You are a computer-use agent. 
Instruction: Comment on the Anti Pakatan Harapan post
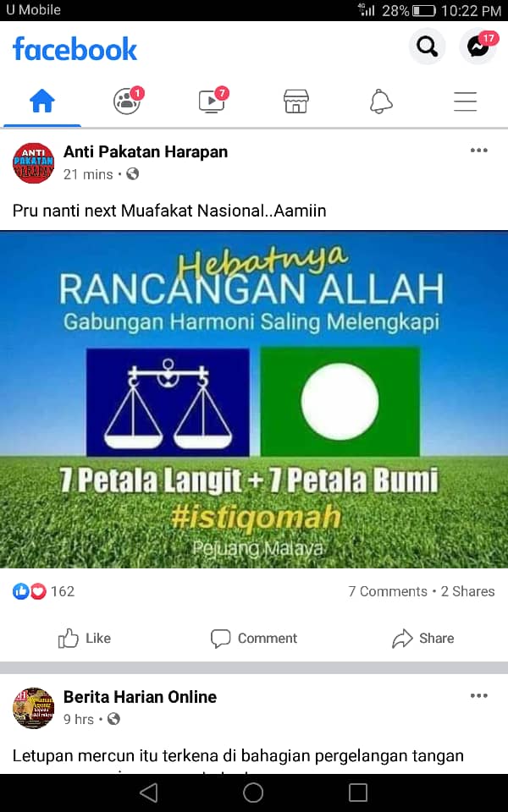coord(254,638)
